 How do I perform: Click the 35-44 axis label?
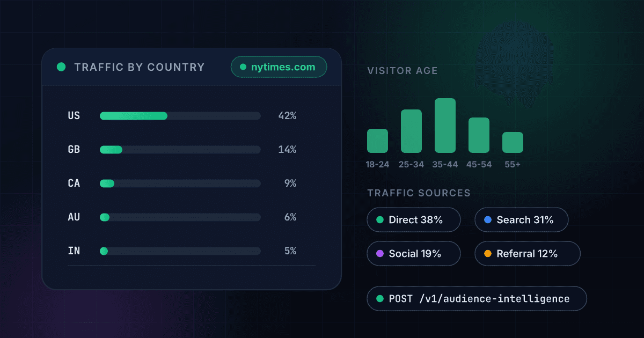[445, 165]
